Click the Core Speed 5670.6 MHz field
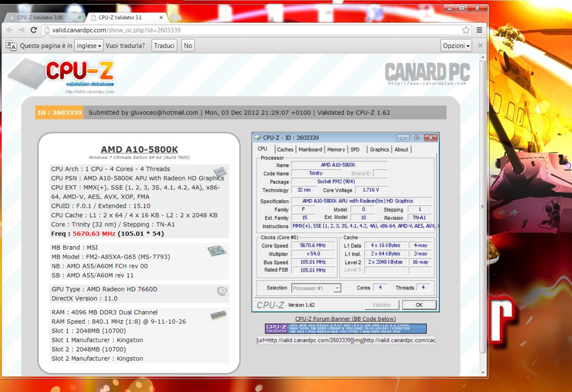572x392 pixels. coord(313,245)
